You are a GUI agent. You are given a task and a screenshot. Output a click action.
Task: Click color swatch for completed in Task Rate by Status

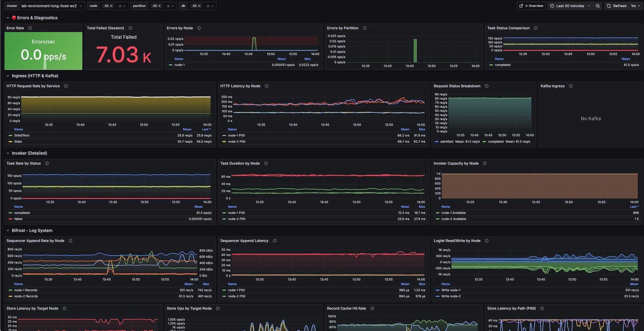point(10,213)
